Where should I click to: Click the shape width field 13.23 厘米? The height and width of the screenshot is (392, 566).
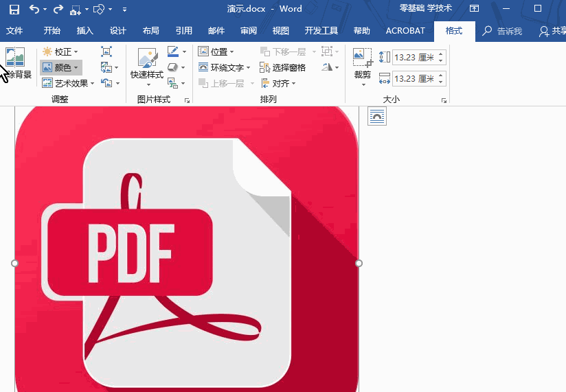tap(414, 79)
